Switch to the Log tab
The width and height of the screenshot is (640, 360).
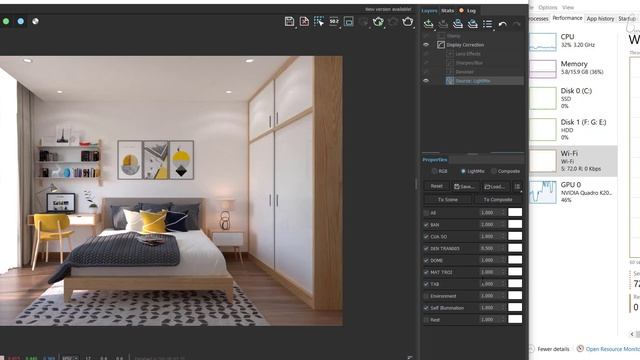click(x=471, y=11)
